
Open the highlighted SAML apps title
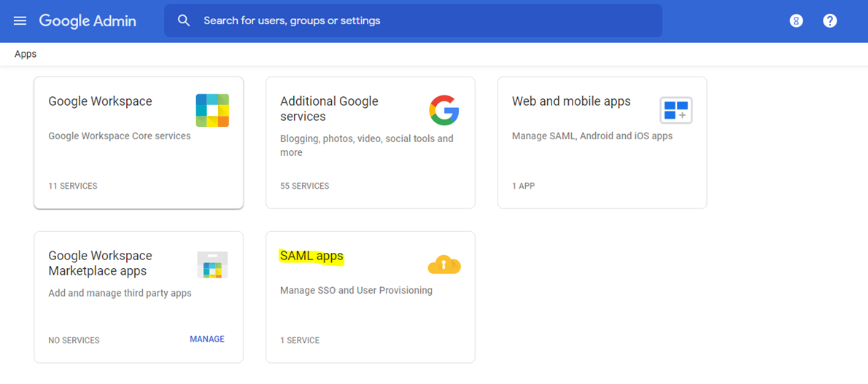311,256
